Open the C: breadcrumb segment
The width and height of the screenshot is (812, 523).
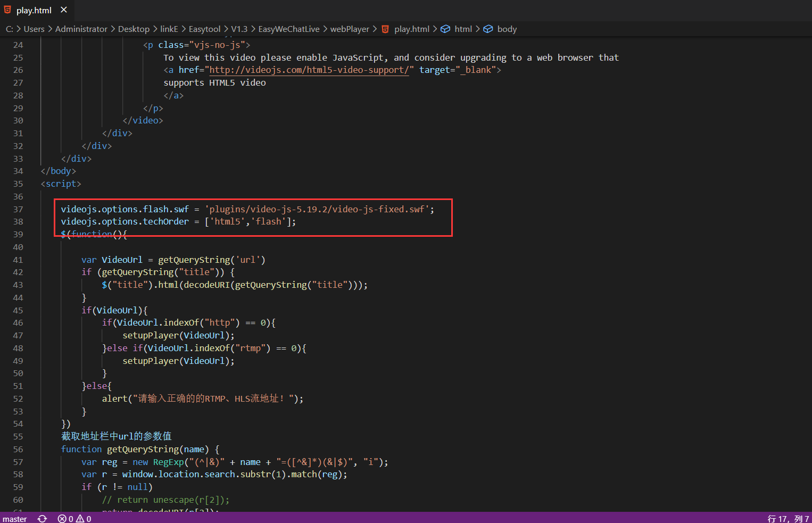9,29
